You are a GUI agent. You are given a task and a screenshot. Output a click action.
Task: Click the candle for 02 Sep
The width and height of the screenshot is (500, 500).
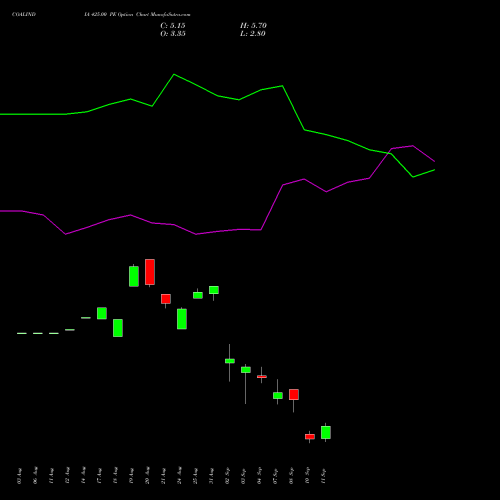(230, 361)
